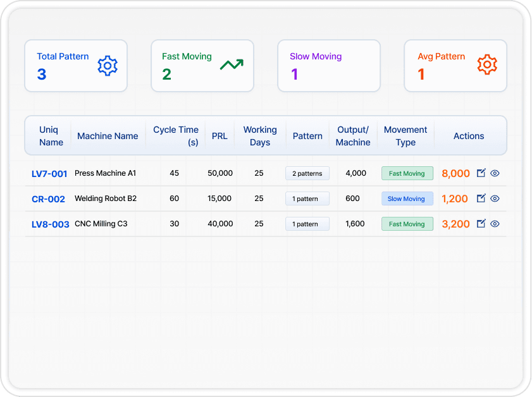Image resolution: width=532 pixels, height=397 pixels.
Task: Click the green trending arrow icon in Fast Moving card
Action: pos(232,64)
